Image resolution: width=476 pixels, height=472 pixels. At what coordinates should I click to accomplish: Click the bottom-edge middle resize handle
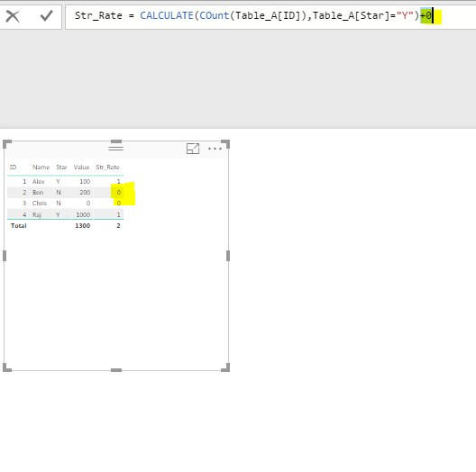(116, 370)
